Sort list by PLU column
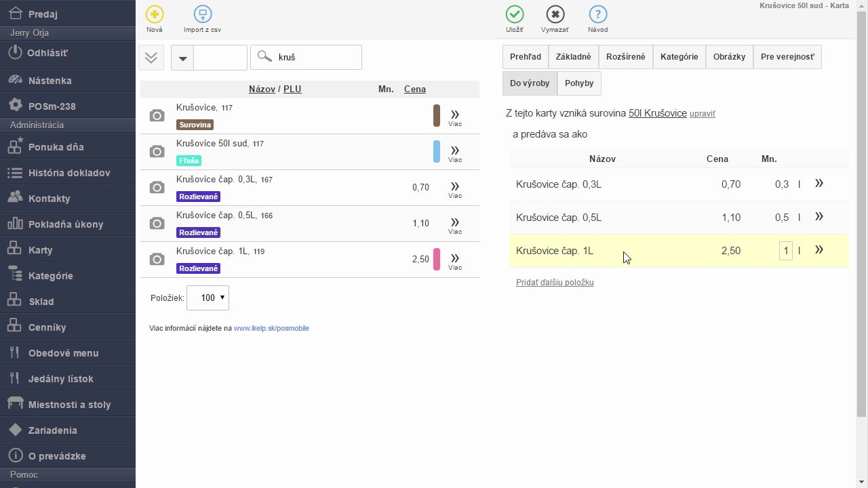The height and width of the screenshot is (488, 868). point(292,89)
